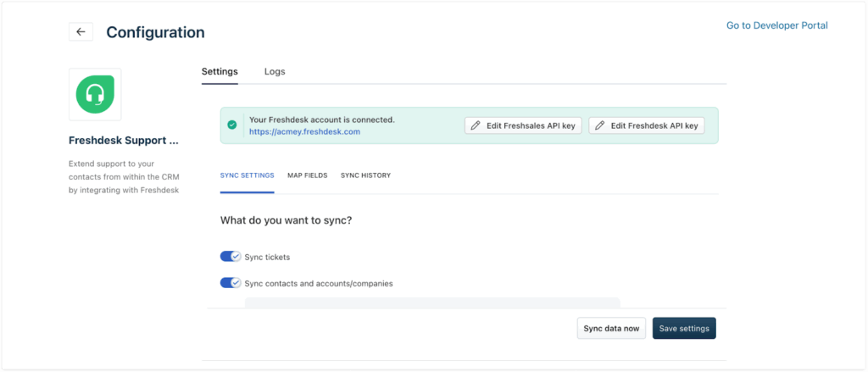Click Edit Freshsales API key button

[523, 125]
